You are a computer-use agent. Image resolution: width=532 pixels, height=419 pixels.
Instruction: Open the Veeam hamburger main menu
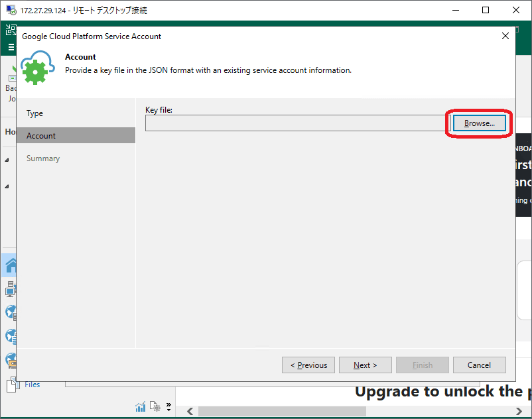pyautogui.click(x=11, y=47)
